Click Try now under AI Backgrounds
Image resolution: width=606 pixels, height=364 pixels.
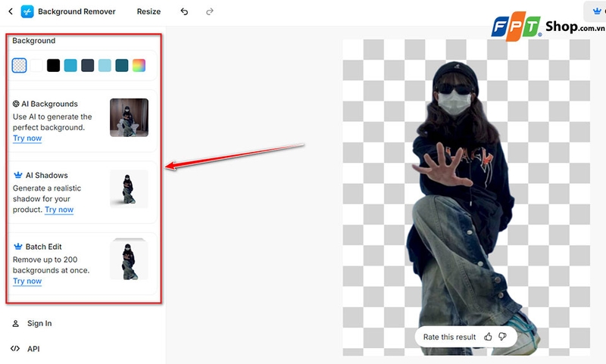(x=27, y=138)
